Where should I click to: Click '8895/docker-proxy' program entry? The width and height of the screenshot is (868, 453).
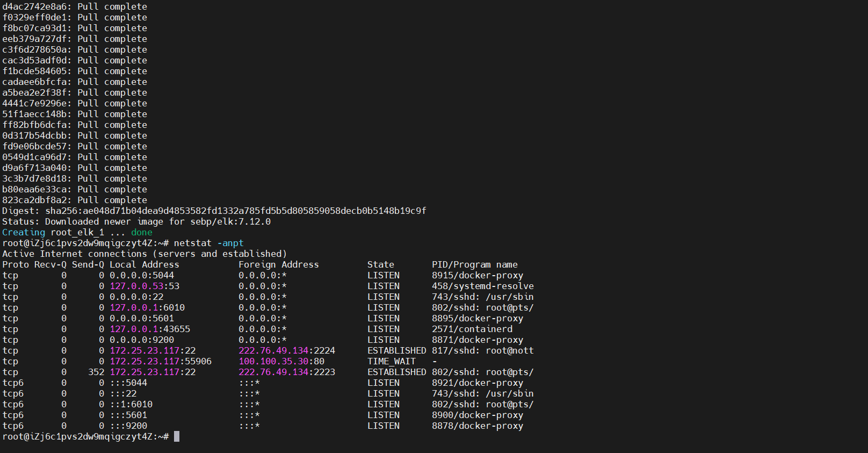pyautogui.click(x=478, y=318)
